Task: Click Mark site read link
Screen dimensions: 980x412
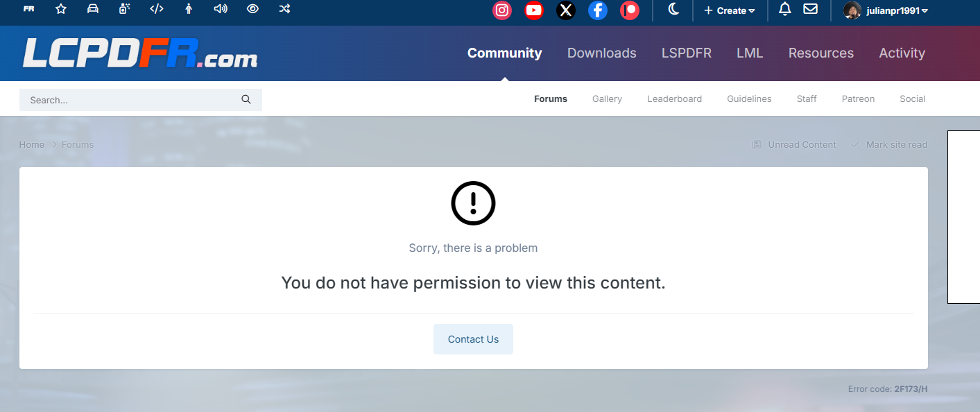Action: 889,144
